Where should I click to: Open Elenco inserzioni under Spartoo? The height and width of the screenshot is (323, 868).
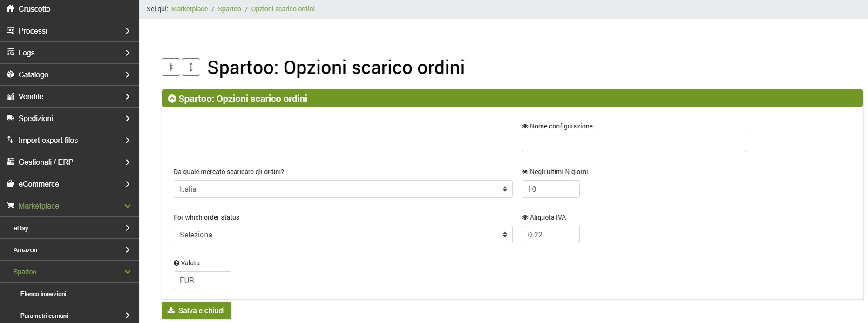(x=69, y=293)
